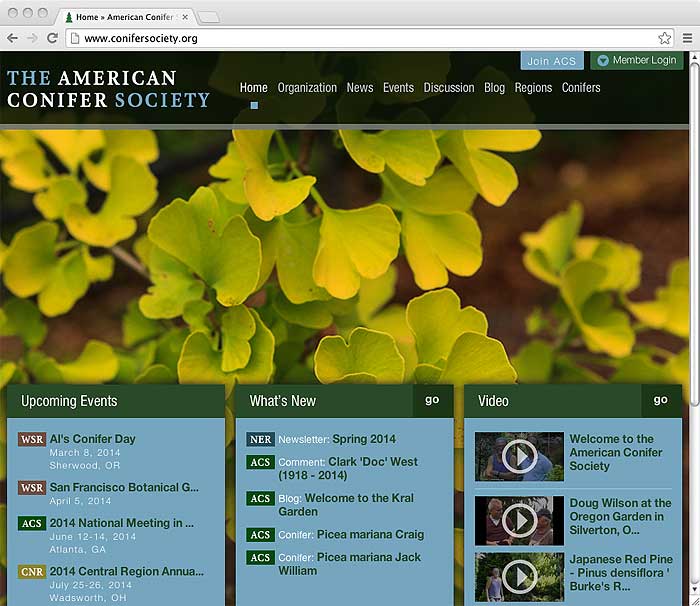Viewport: 700px width, 606px height.
Task: Open San Francisco Botanical G... event
Action: tap(124, 487)
